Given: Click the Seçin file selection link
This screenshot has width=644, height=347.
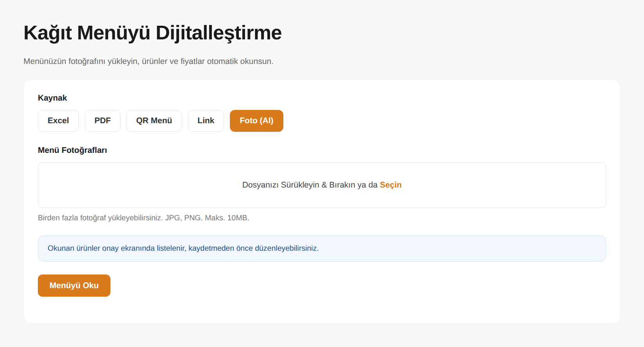Looking at the screenshot, I should [x=391, y=185].
